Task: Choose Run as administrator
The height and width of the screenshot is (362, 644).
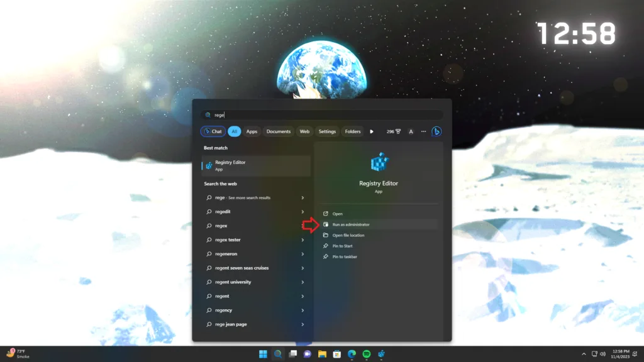Action: pyautogui.click(x=378, y=224)
